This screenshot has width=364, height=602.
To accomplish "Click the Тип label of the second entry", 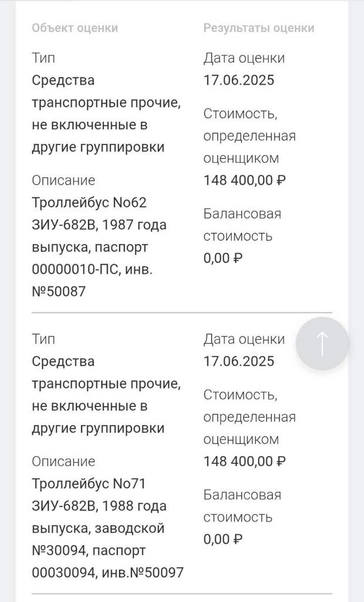I will [43, 339].
